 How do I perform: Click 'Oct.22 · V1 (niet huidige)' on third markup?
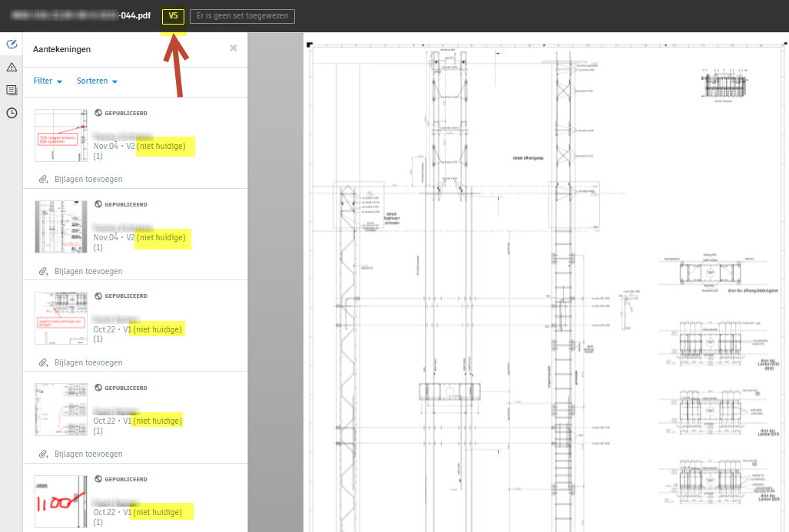(x=138, y=329)
